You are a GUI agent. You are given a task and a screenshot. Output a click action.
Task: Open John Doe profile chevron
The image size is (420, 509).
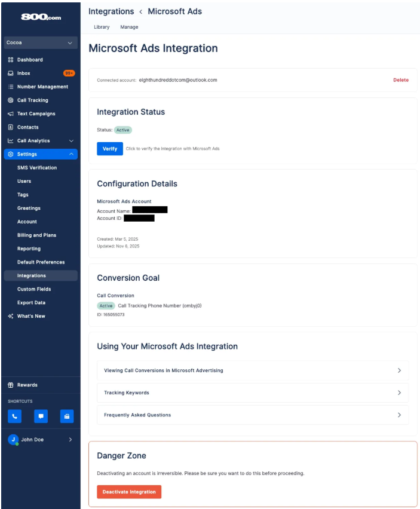coord(70,440)
